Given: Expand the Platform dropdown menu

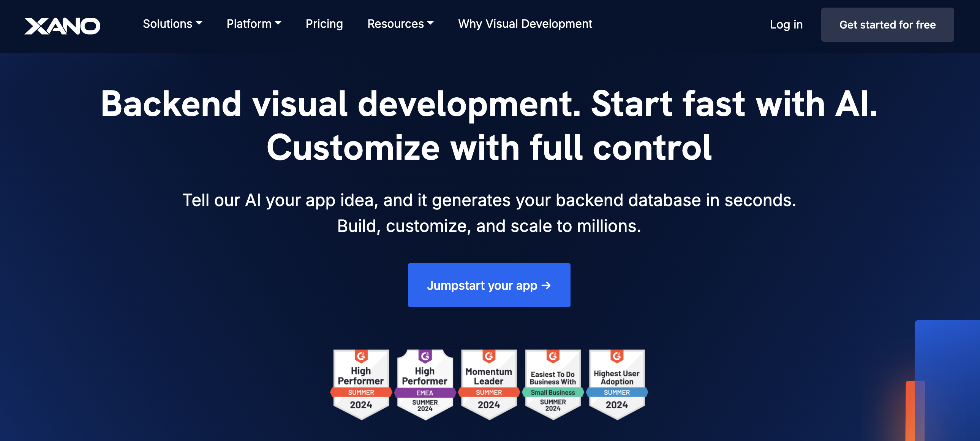Looking at the screenshot, I should click(x=254, y=24).
